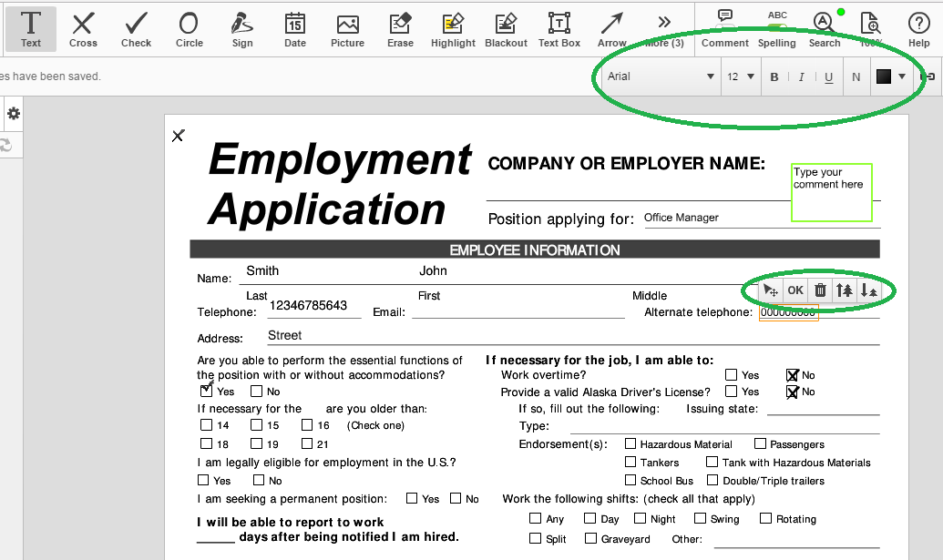
Task: Check the 14 age checkbox
Action: (x=206, y=425)
